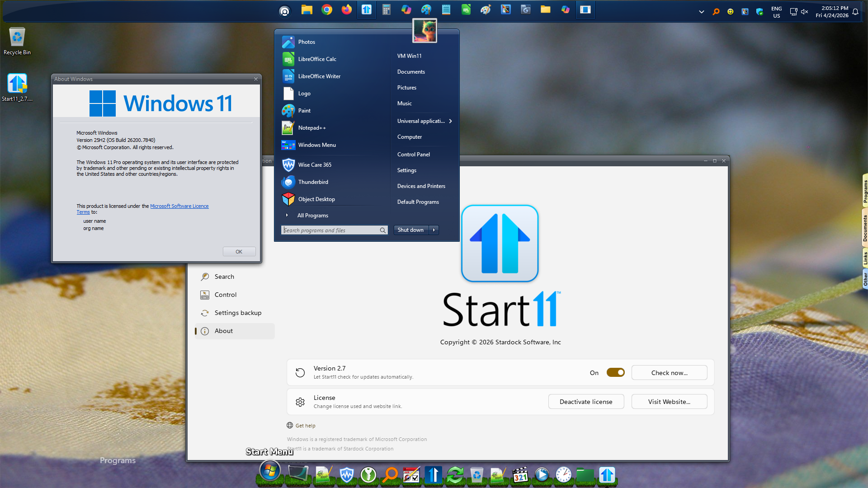Viewport: 868px width, 488px height.
Task: Open Shut down options arrow
Action: (434, 230)
